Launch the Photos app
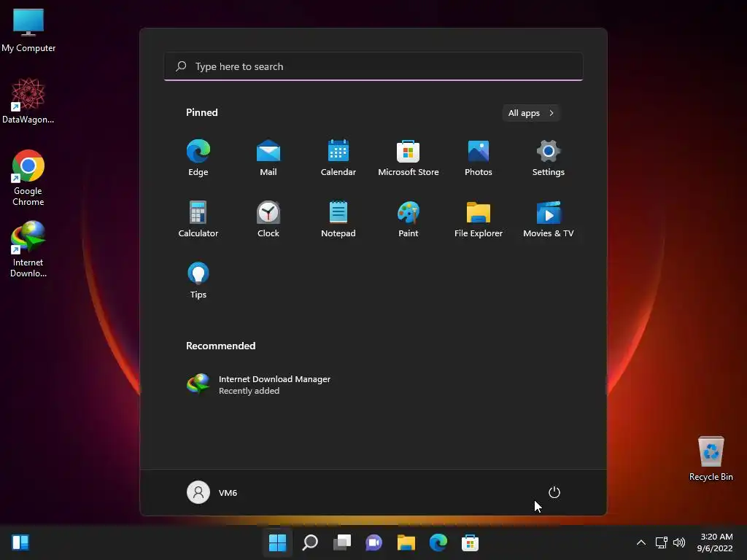Image resolution: width=747 pixels, height=560 pixels. pos(479,157)
